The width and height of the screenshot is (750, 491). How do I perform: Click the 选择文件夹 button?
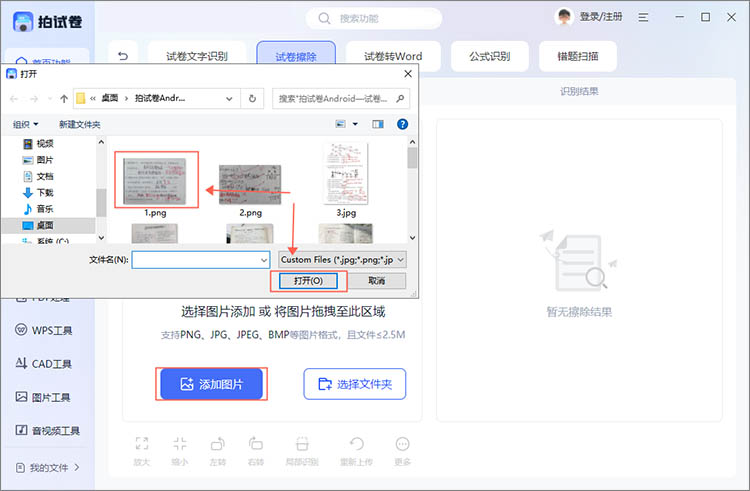pos(354,384)
